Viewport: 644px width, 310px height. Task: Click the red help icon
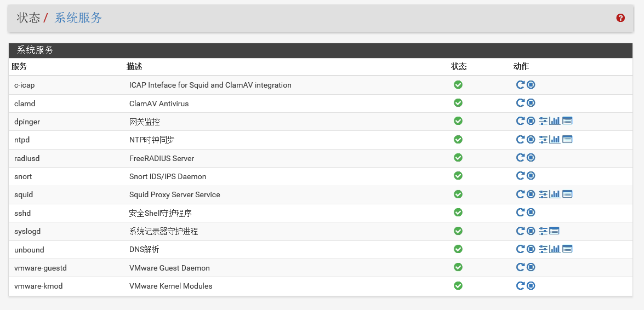coord(620,18)
